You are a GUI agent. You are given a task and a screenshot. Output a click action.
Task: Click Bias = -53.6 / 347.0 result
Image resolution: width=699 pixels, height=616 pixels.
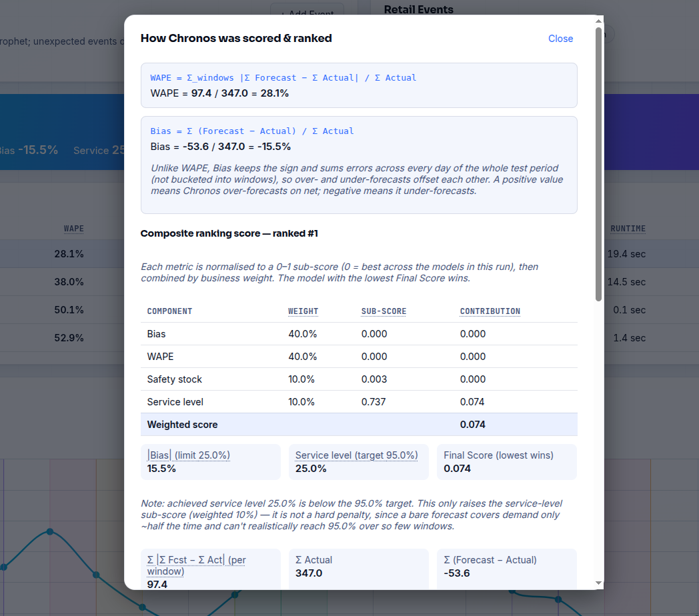click(221, 147)
